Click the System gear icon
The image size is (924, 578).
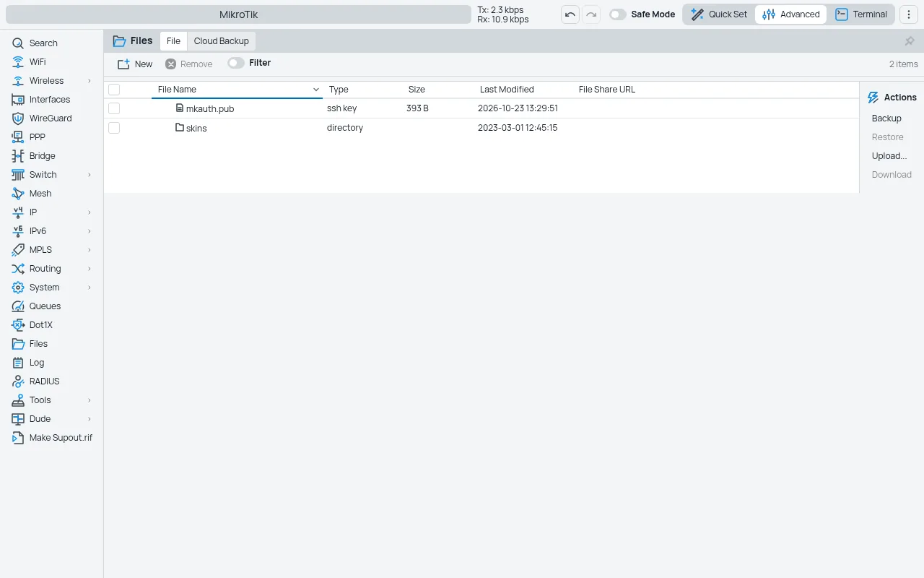[x=18, y=288]
